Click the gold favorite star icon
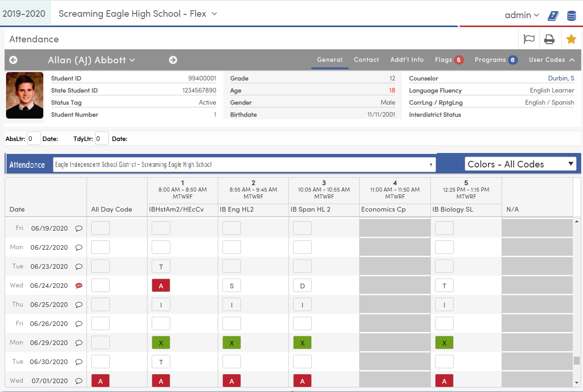The width and height of the screenshot is (583, 392). pos(571,39)
